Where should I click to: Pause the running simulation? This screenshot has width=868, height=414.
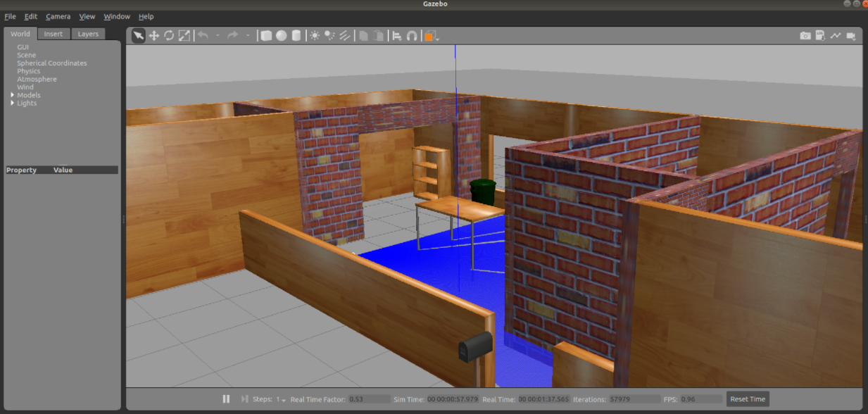pyautogui.click(x=226, y=399)
